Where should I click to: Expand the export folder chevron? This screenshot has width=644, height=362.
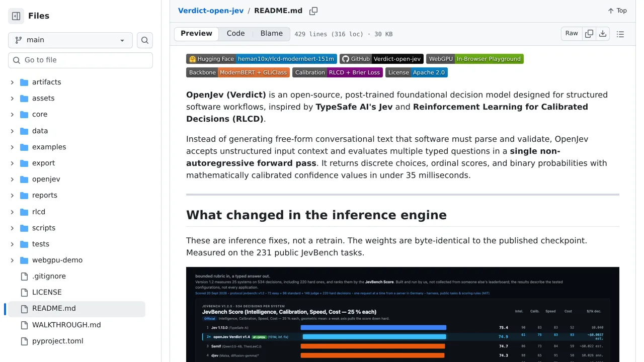pos(12,163)
